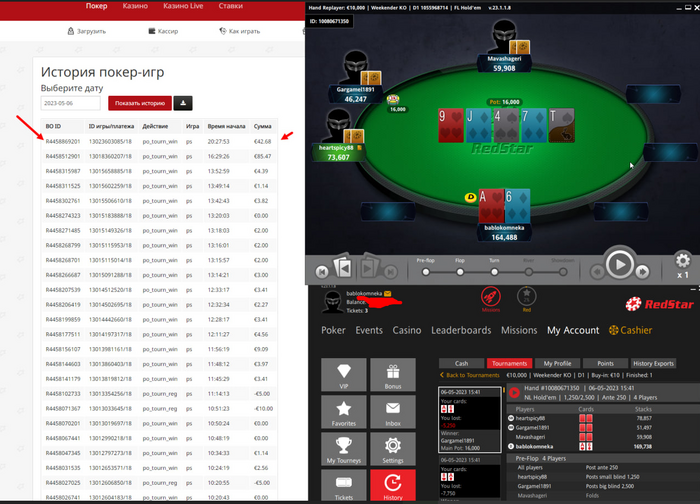Go to next hand in replayer
Image resolution: width=700 pixels, height=504 pixels.
[x=369, y=268]
